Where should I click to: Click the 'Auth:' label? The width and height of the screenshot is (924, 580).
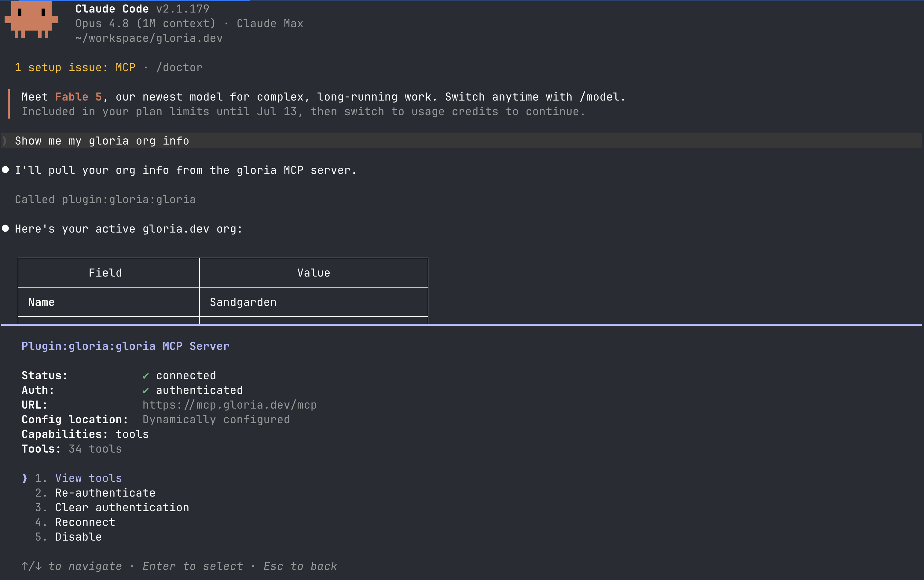tap(38, 391)
